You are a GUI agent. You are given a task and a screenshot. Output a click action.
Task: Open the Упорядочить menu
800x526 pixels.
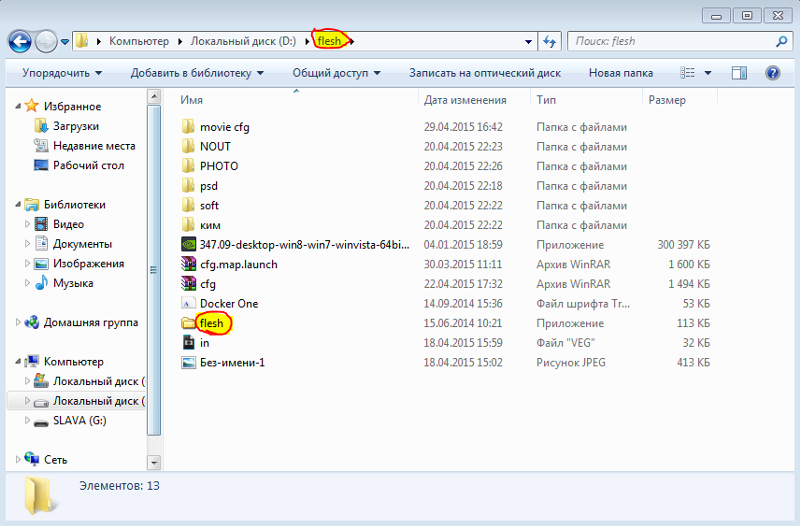point(62,73)
